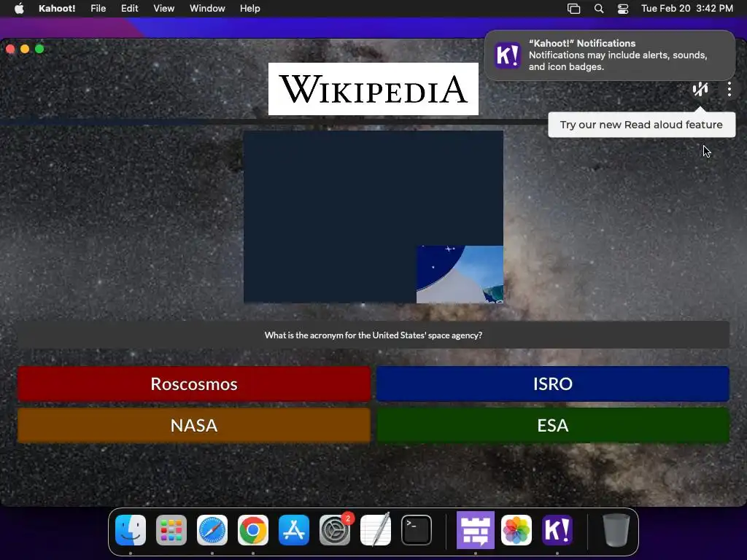Open the purple castle app in Dock

[476, 530]
